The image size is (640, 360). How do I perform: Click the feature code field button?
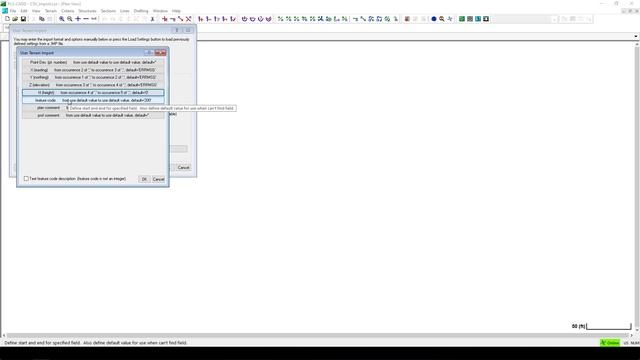(x=93, y=100)
